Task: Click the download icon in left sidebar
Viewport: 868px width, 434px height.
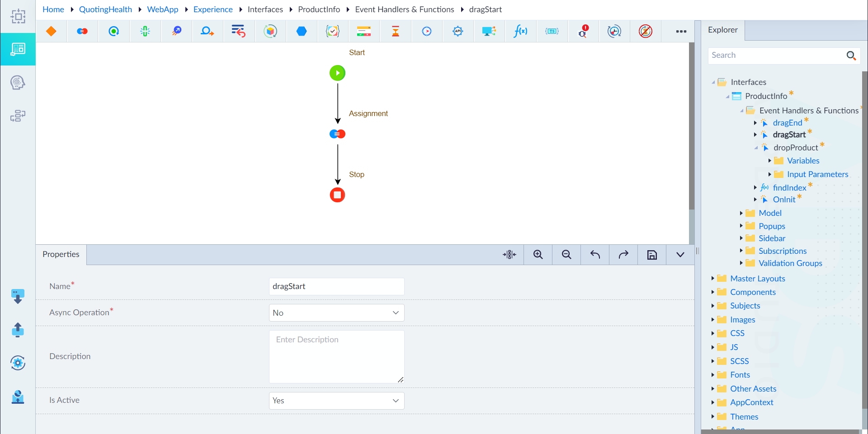Action: 18,296
